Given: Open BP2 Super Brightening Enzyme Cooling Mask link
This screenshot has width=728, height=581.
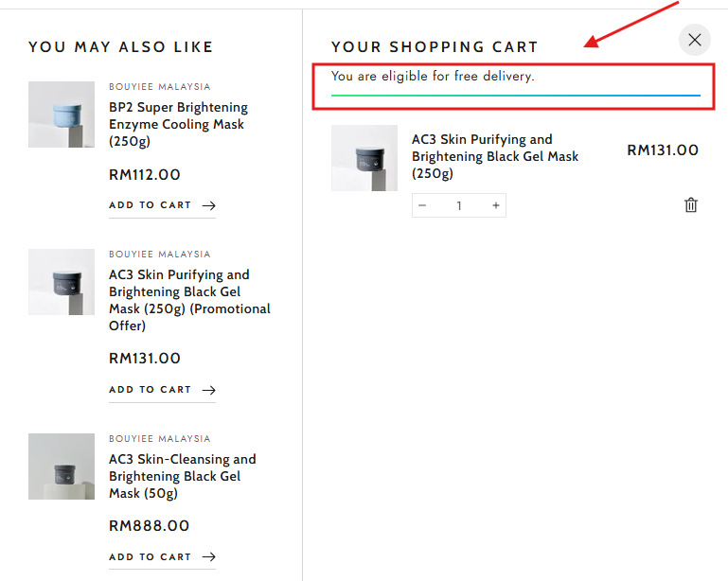Looking at the screenshot, I should 178,124.
